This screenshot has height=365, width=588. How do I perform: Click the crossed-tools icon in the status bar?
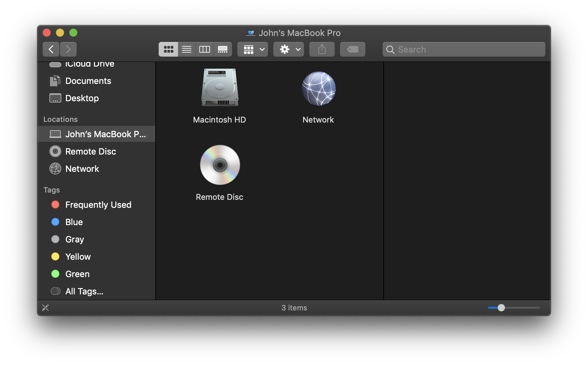(46, 308)
